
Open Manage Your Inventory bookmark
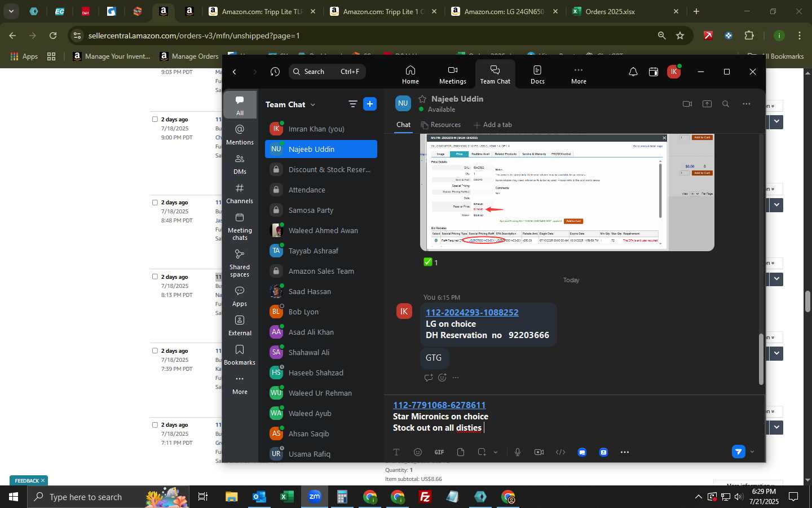click(x=112, y=56)
